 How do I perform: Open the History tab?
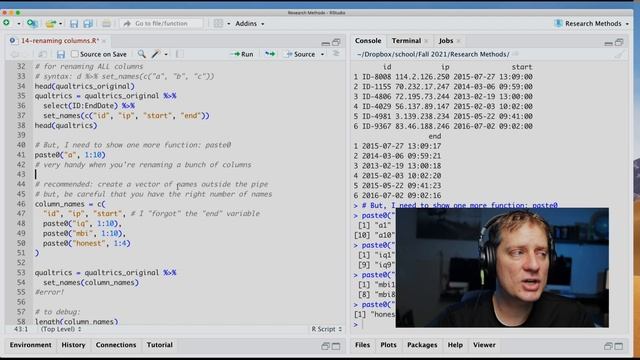point(73,345)
